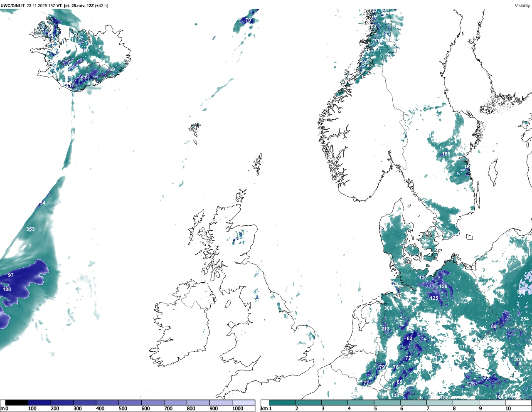Click the "97" value in the dark blue fog patch
The height and width of the screenshot is (412, 532).
tap(11, 275)
